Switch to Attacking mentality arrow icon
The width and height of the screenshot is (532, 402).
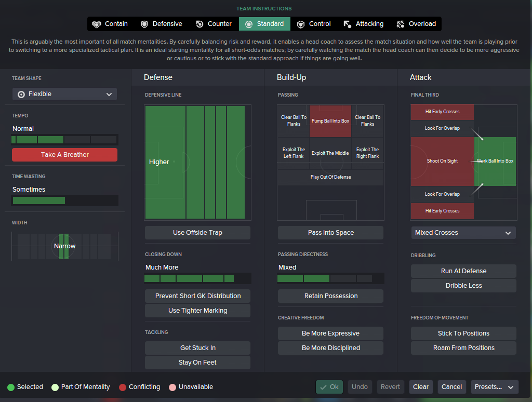tap(347, 24)
